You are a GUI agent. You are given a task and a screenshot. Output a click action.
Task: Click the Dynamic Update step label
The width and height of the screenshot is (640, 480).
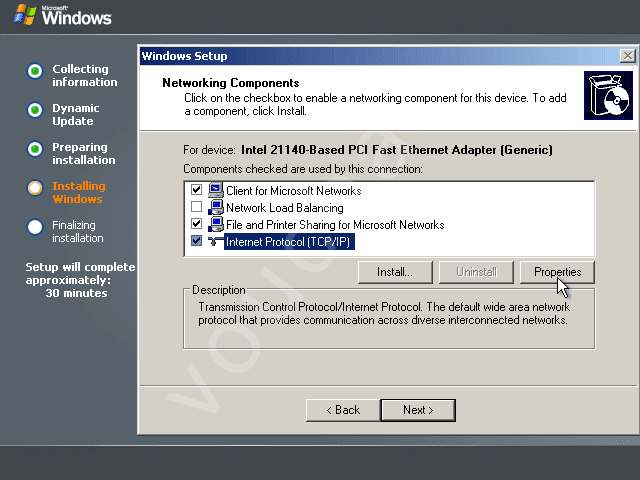tap(76, 114)
